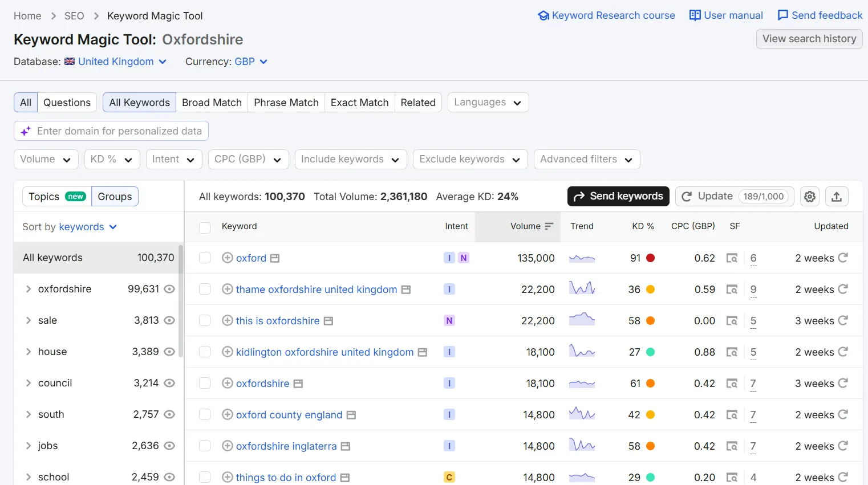Screen dimensions: 868x485
Task: Open page icon next to 'thame oxfordshire united kingdom'
Action: [406, 290]
